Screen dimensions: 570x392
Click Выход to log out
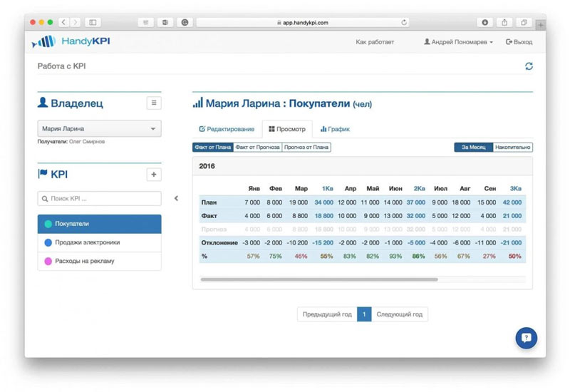coord(519,42)
